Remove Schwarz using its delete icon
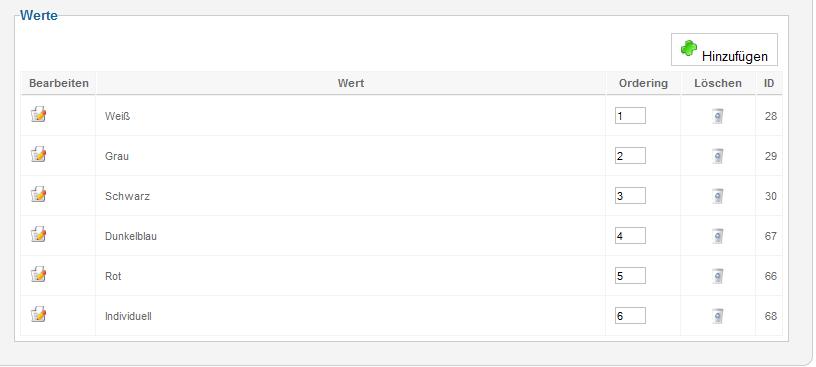Image resolution: width=816 pixels, height=367 pixels. point(718,196)
